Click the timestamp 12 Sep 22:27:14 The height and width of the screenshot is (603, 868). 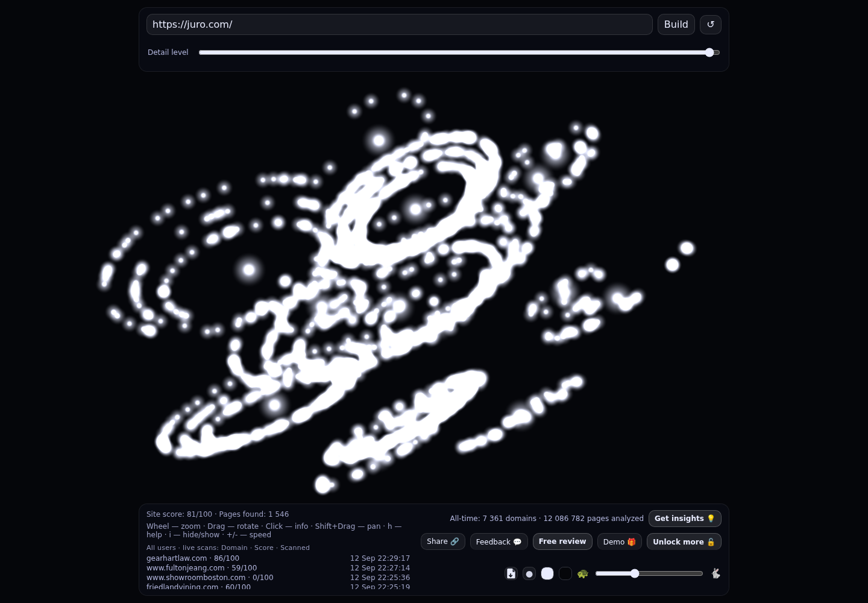tap(380, 568)
